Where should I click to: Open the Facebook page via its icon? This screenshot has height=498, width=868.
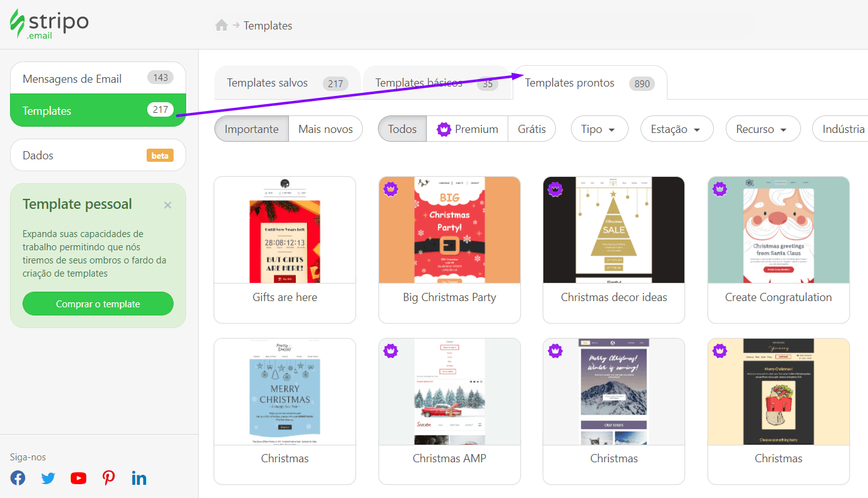[x=18, y=478]
